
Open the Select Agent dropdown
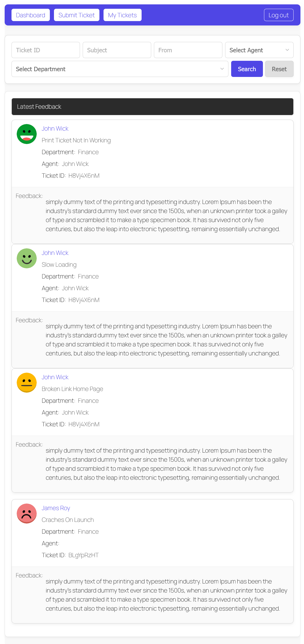click(259, 50)
